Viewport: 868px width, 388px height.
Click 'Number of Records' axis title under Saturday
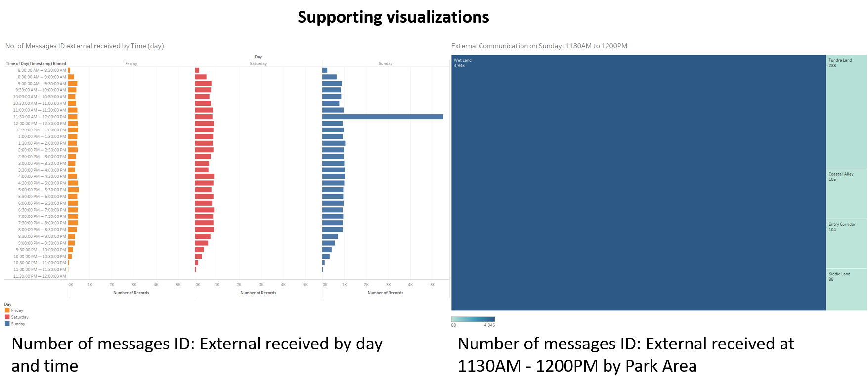coord(258,293)
